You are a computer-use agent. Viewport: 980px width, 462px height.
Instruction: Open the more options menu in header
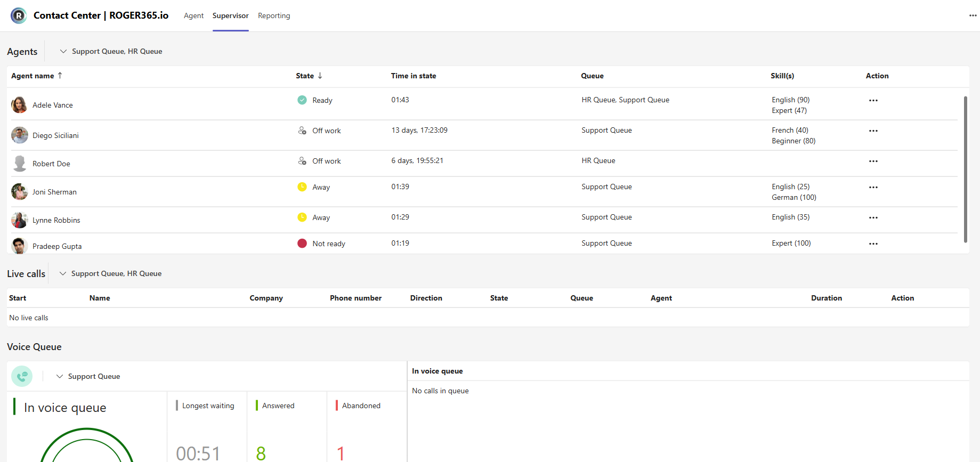pos(973,15)
